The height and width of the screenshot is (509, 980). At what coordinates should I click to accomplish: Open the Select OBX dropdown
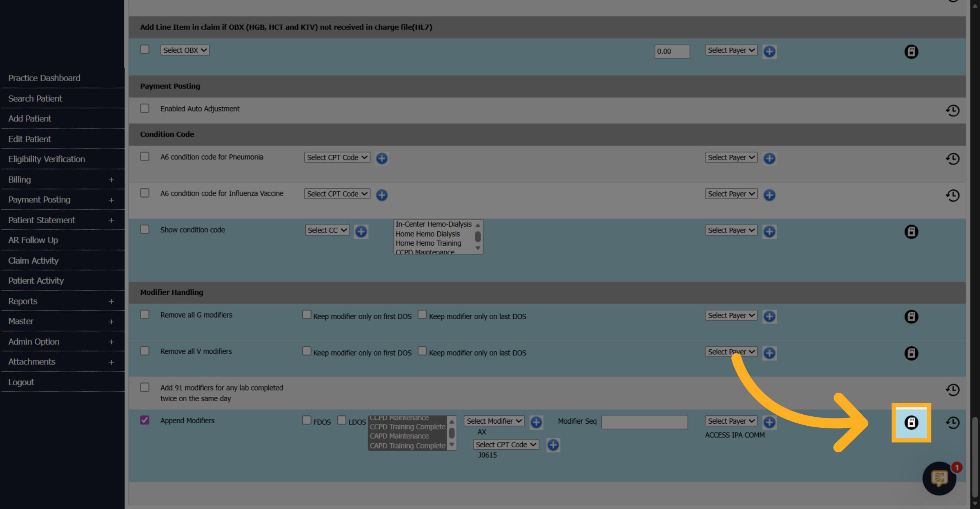[x=185, y=50]
